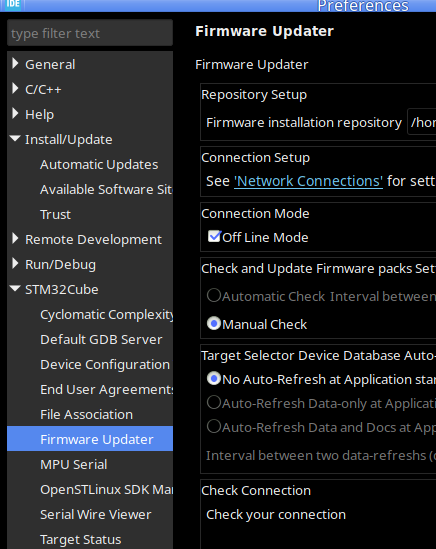Collapse the Install/Update node

[x=15, y=139]
